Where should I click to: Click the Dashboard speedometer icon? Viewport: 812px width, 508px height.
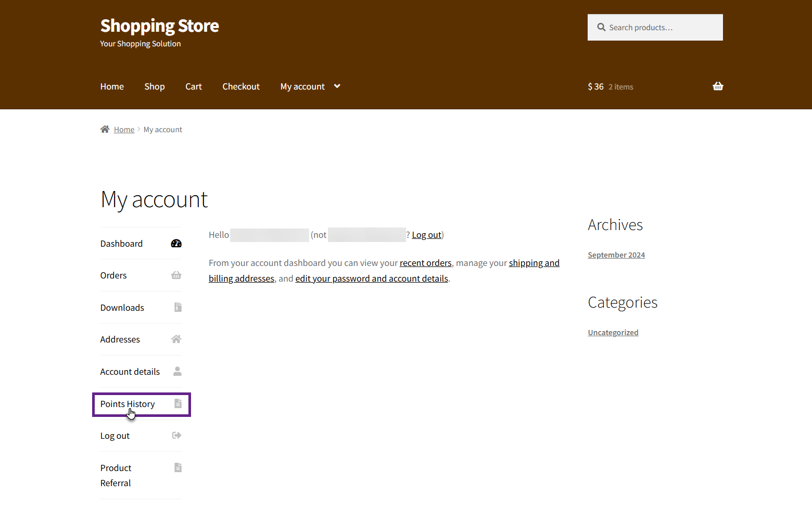tap(176, 244)
